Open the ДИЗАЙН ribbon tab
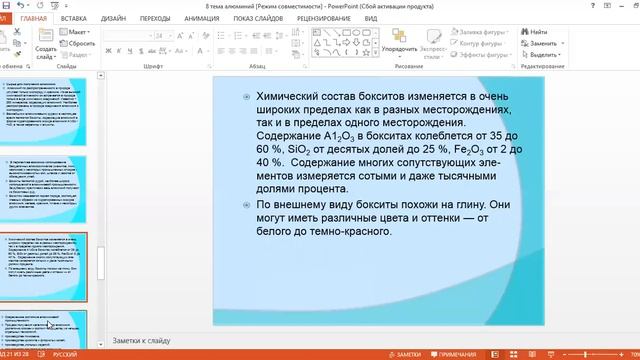Screen dimensions: 640x360 click(113, 18)
